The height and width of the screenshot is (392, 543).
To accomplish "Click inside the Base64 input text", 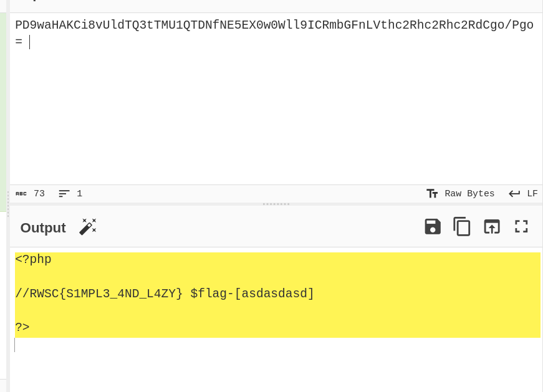I will [x=274, y=26].
